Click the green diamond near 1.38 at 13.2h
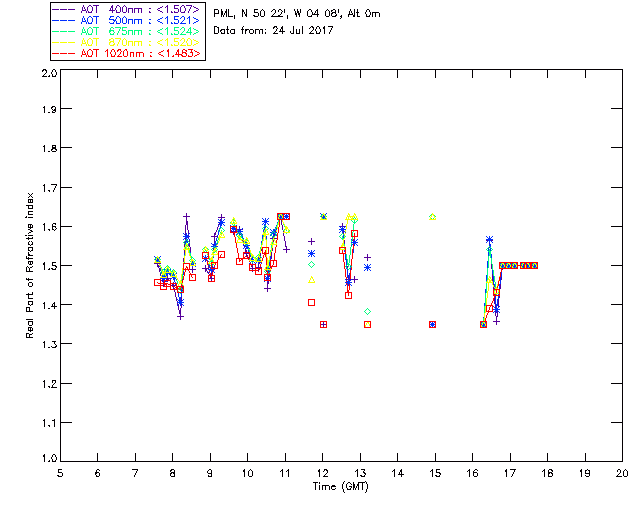Image resolution: width=640 pixels, height=512 pixels. [x=367, y=312]
